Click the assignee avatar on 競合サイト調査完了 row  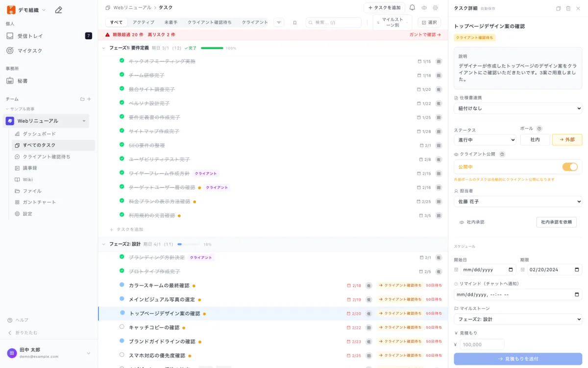coord(439,89)
